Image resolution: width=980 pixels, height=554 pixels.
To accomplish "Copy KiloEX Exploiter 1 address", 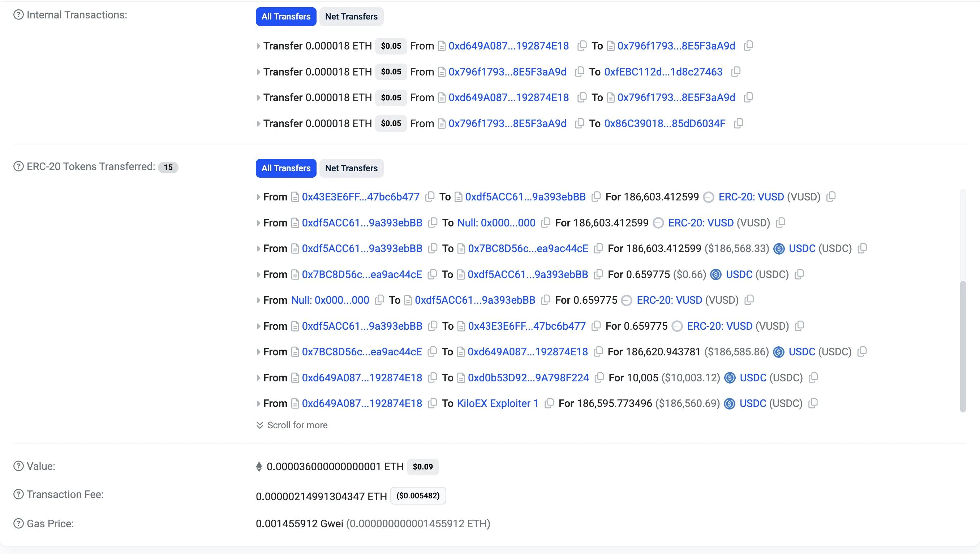I will pyautogui.click(x=549, y=403).
